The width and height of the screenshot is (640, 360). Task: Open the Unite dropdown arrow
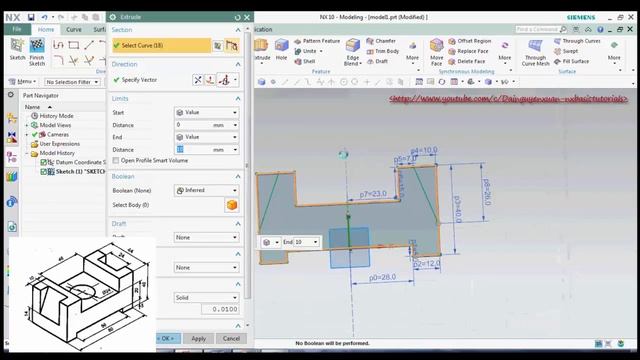pos(321,51)
